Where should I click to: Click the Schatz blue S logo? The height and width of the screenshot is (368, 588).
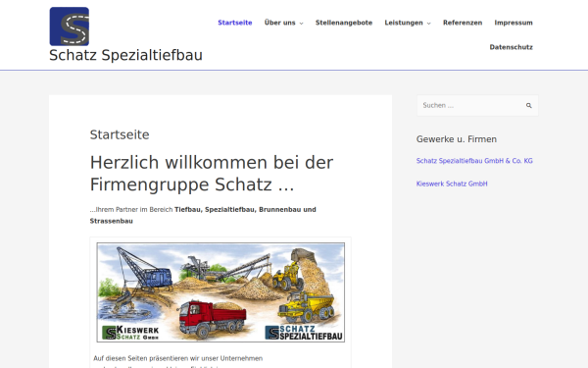click(70, 26)
